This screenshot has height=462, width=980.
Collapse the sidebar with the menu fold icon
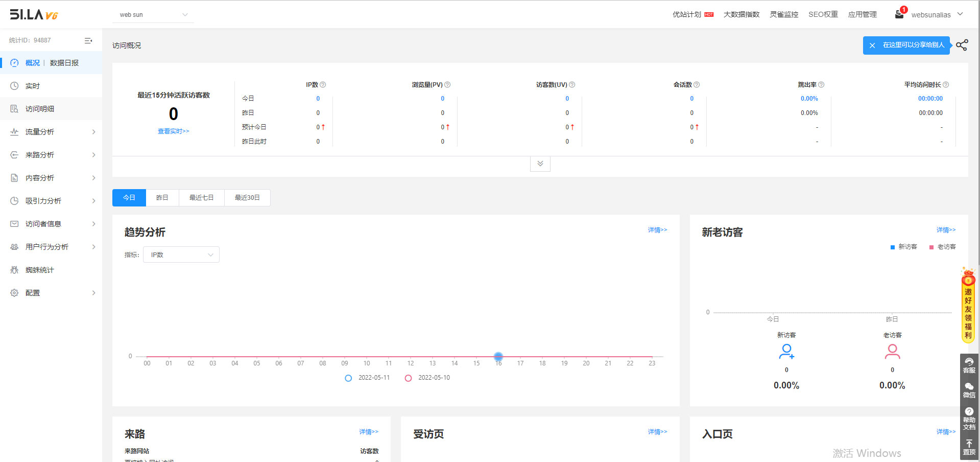point(88,40)
